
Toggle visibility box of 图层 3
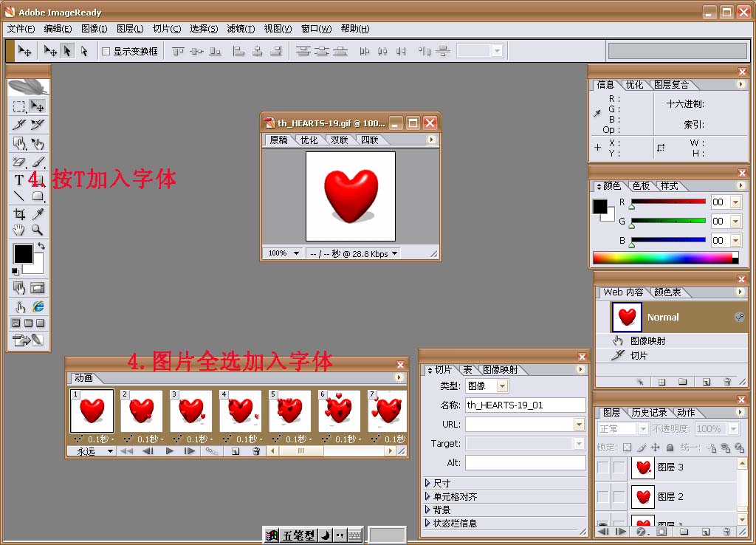tap(602, 467)
